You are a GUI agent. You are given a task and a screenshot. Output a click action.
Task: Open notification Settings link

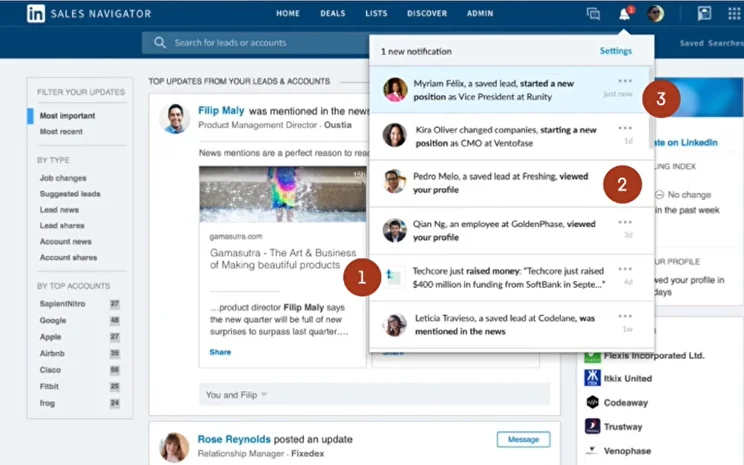[615, 51]
